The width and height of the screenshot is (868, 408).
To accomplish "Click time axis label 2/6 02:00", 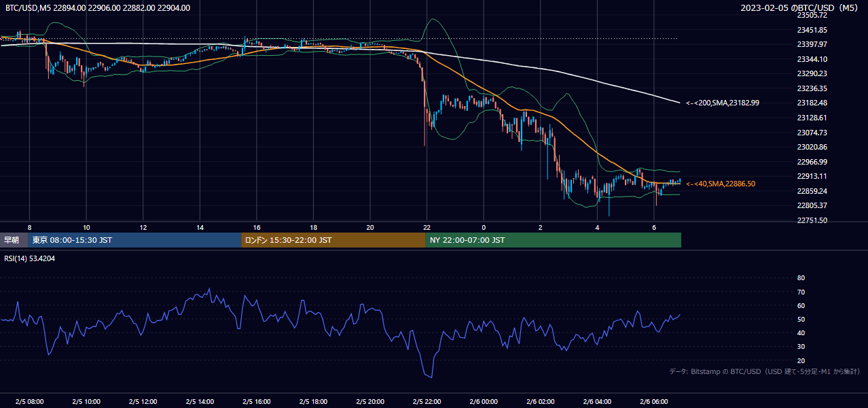I will tap(541, 402).
